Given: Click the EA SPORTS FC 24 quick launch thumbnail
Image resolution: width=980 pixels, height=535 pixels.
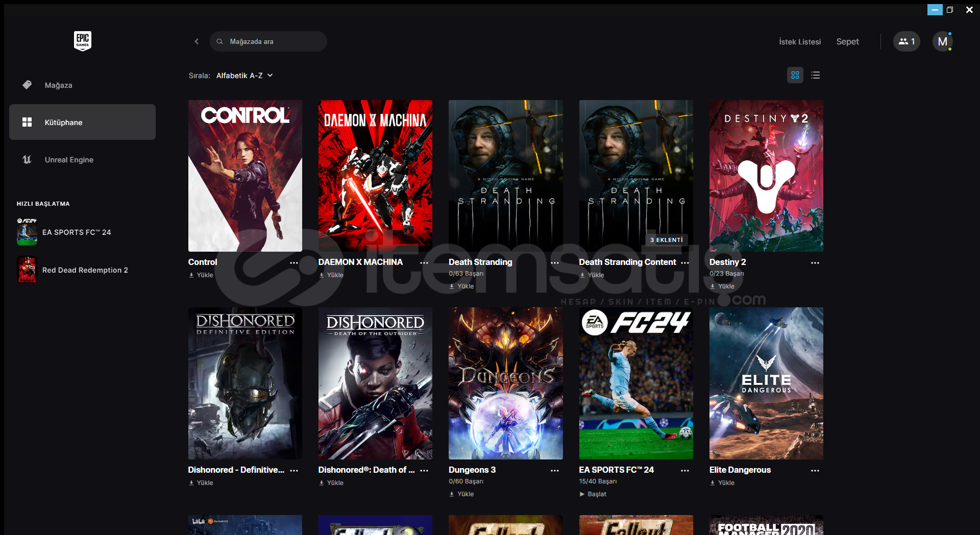Looking at the screenshot, I should click(27, 232).
